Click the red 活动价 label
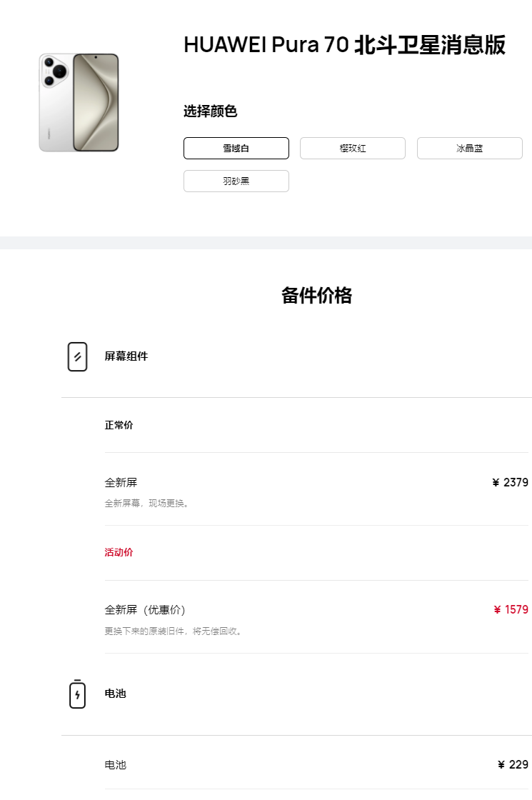 119,552
